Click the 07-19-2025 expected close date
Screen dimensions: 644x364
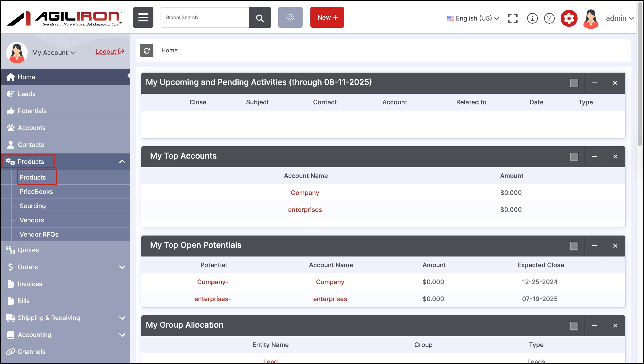tap(539, 299)
